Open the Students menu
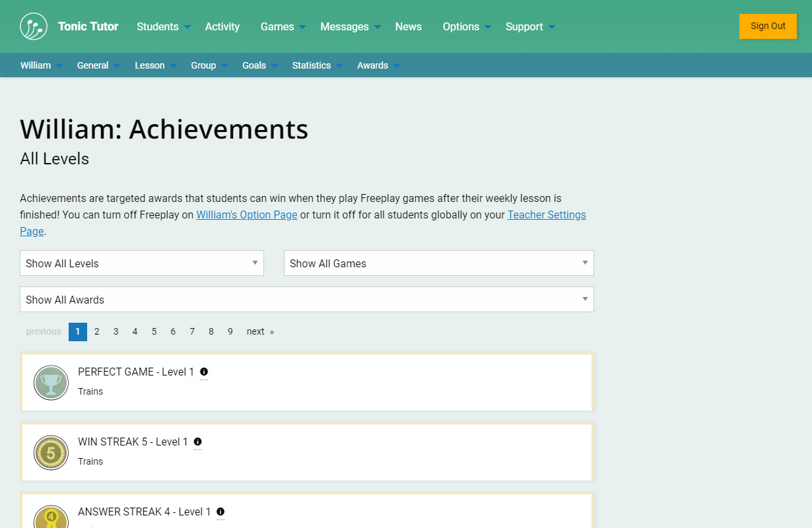This screenshot has width=812, height=528. [x=163, y=26]
